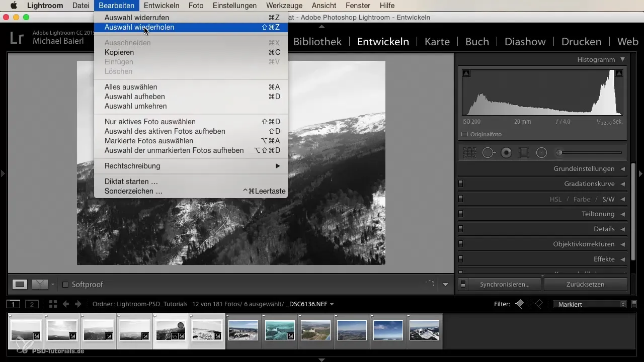The image size is (644, 362).
Task: Select main window display button 1
Action: [x=14, y=304]
